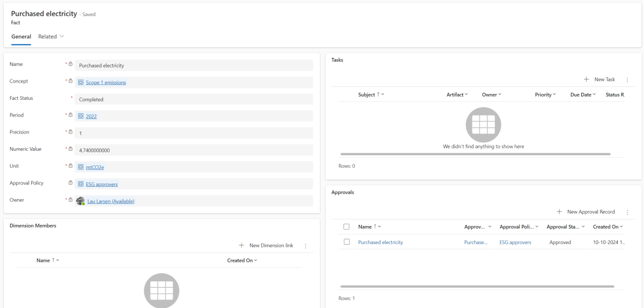The width and height of the screenshot is (644, 308).
Task: Open the ESG approvers approval policy link
Action: [102, 185]
